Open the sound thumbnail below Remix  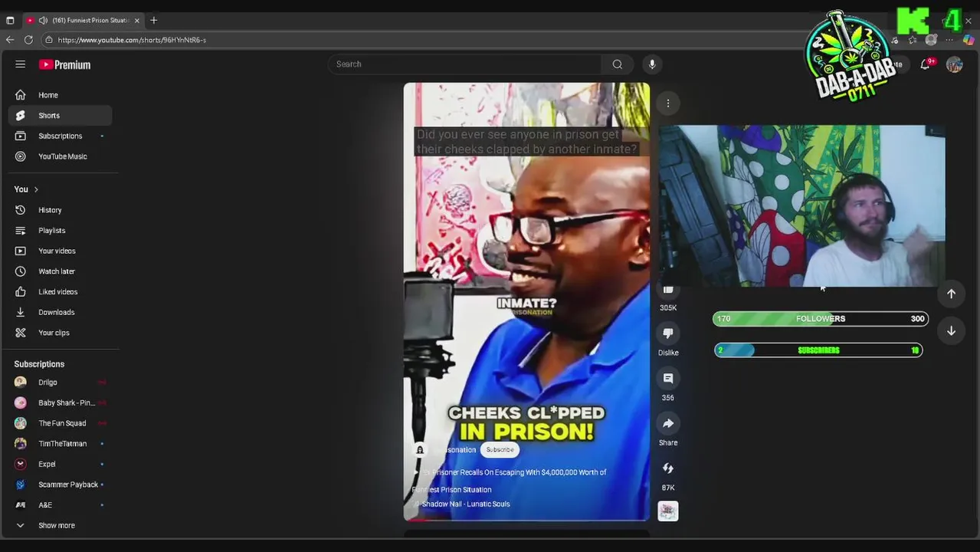tap(668, 511)
